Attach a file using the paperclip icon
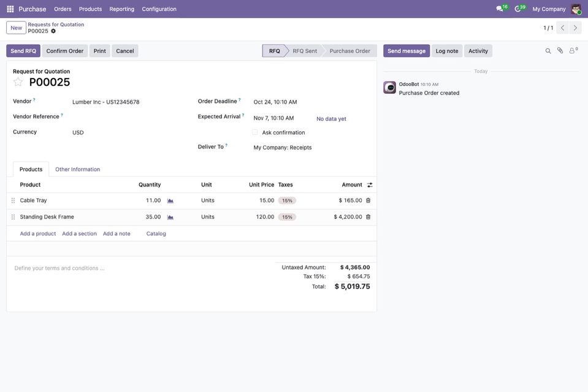Screen dimensions: 588x392 click(x=560, y=51)
